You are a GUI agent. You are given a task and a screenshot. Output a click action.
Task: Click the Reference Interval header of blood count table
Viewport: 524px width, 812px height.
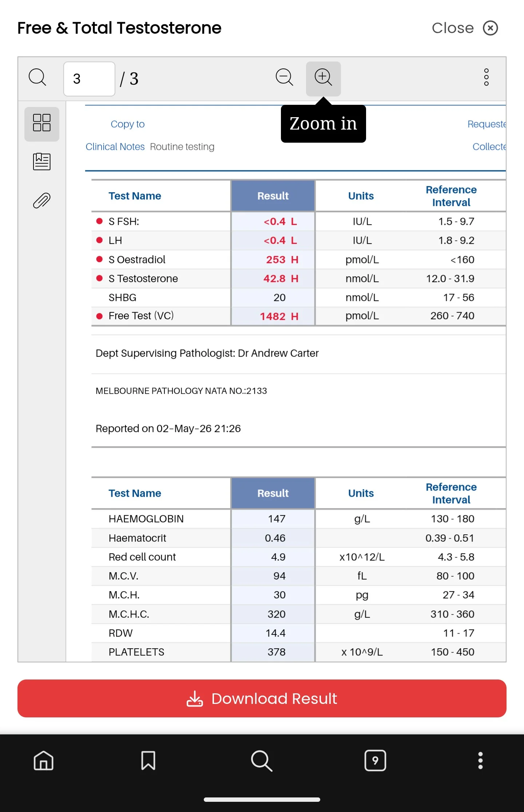coord(451,493)
